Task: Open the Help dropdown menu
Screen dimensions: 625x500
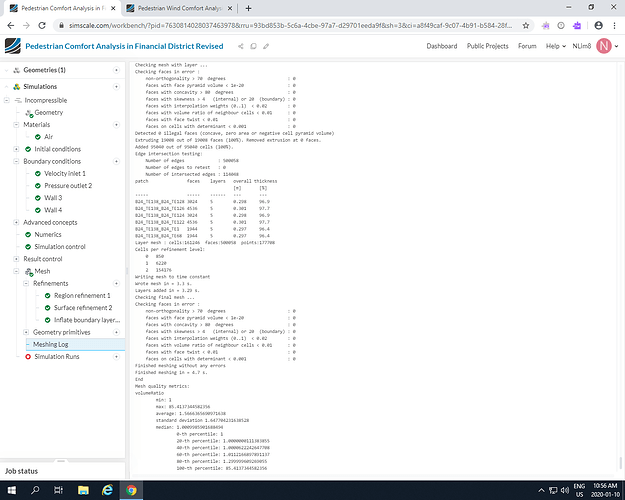Action: [x=556, y=46]
